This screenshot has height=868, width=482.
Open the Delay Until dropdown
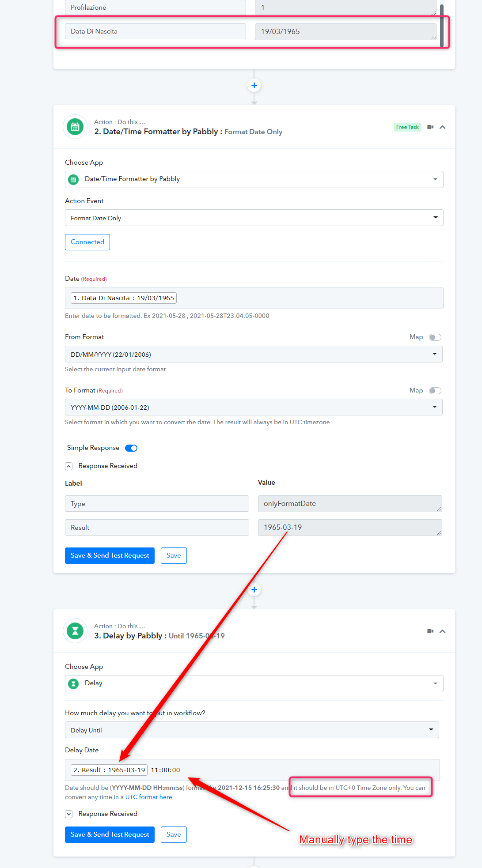[x=252, y=730]
